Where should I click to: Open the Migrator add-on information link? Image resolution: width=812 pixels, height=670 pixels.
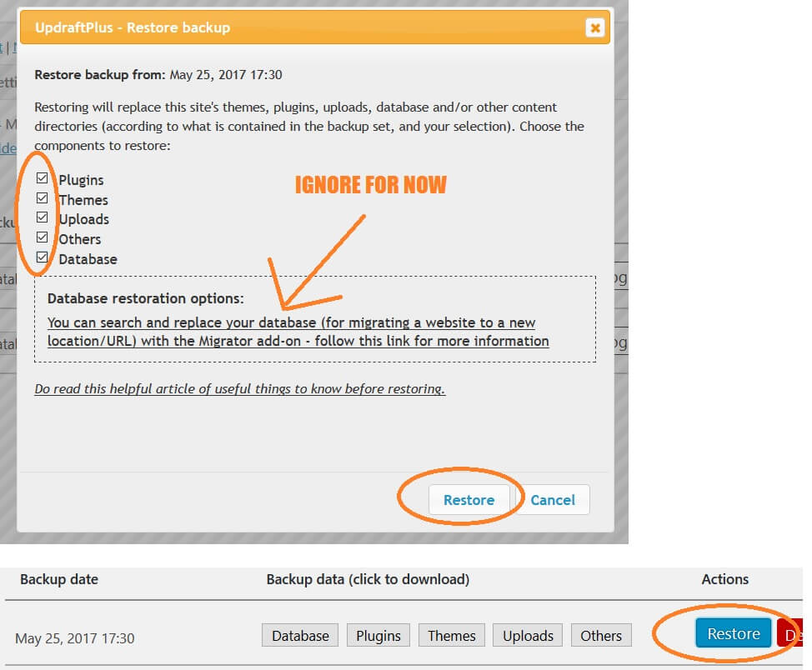298,332
